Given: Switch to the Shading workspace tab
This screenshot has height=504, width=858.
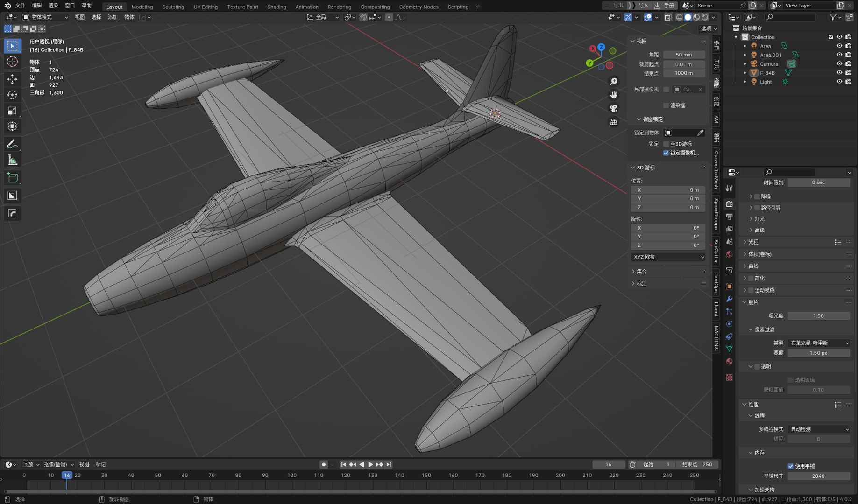Looking at the screenshot, I should [x=277, y=7].
